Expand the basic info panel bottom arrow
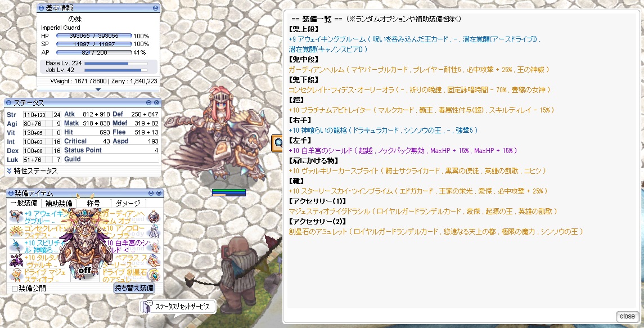644x328 pixels. click(98, 89)
